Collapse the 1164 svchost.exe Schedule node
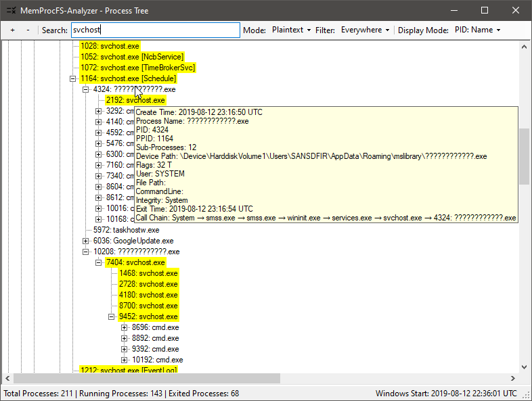Screen dimensions: 532x401 point(73,78)
